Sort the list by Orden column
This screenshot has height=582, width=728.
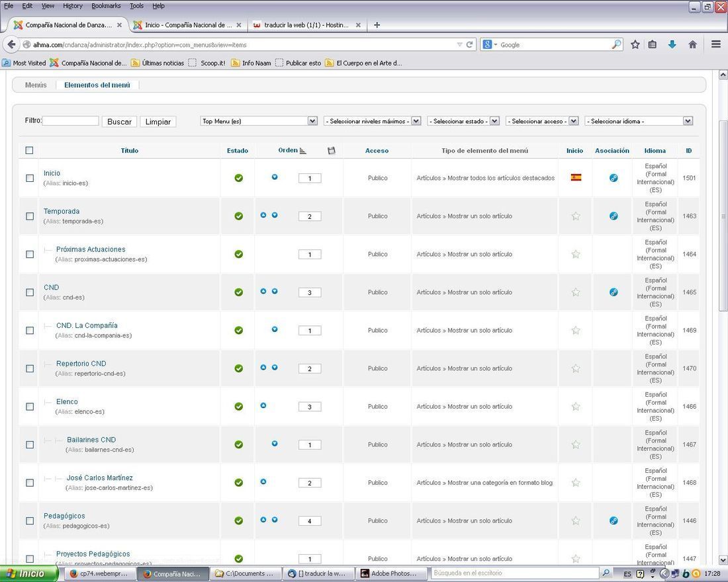tap(288, 150)
